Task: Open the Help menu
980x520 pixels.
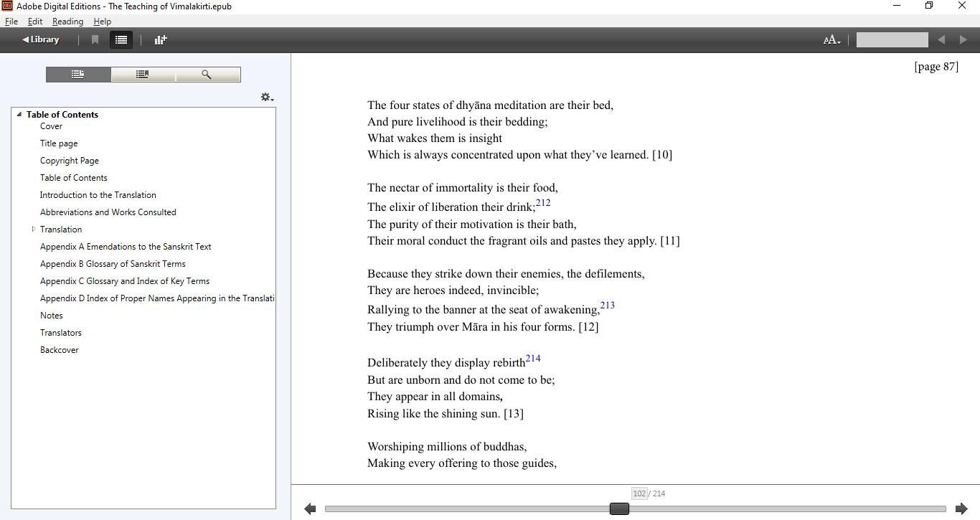Action: click(102, 22)
